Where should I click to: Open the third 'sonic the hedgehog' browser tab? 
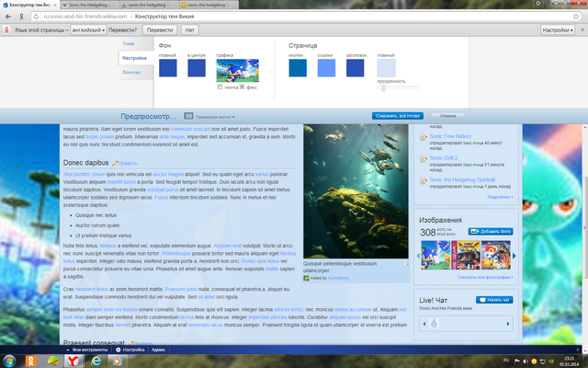click(x=149, y=5)
